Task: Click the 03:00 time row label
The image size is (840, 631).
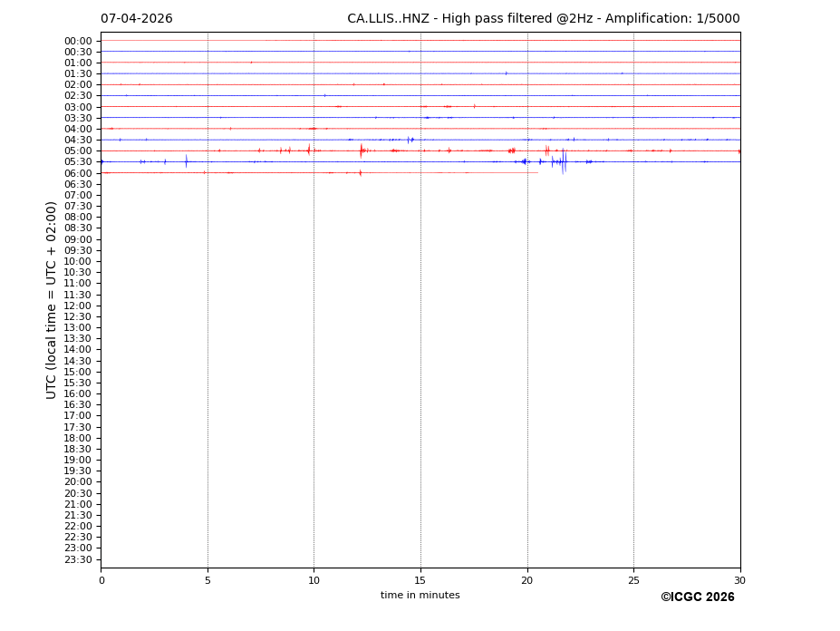Action: click(78, 107)
